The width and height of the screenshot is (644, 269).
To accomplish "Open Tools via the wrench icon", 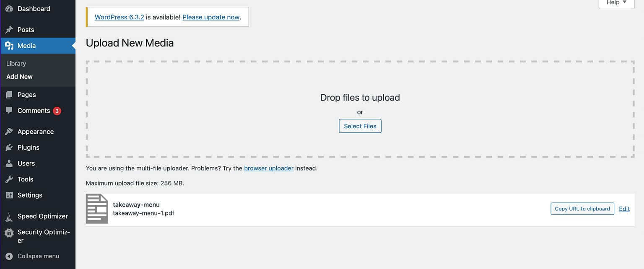I will pos(9,179).
